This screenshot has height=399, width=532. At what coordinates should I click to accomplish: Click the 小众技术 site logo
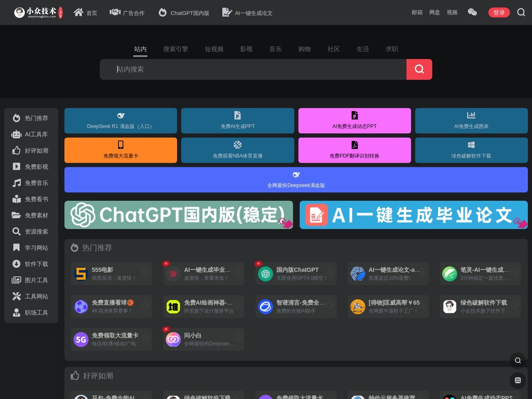[x=38, y=12]
